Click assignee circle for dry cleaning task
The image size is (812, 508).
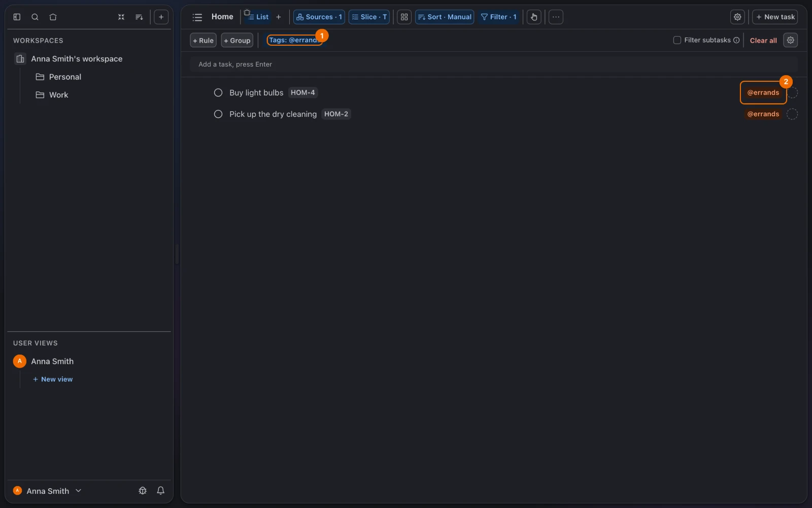click(792, 114)
